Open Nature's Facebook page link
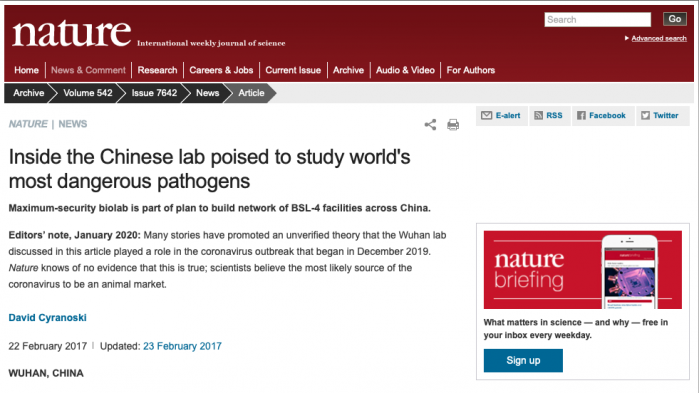This screenshot has height=393, width=699. click(602, 116)
